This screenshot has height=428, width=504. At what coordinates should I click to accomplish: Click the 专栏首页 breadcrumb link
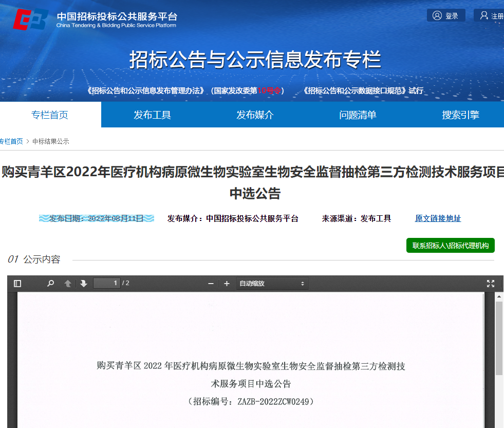click(11, 141)
